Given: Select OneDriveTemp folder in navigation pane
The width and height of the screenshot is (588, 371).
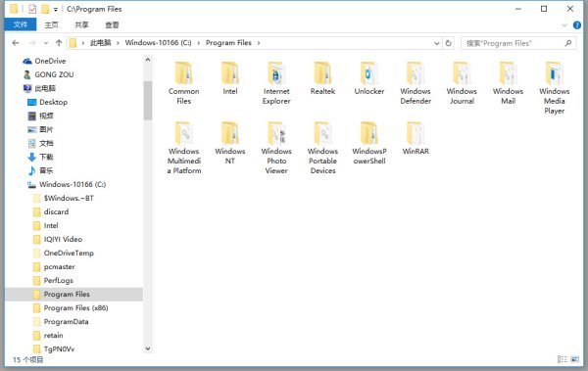Looking at the screenshot, I should (x=69, y=253).
